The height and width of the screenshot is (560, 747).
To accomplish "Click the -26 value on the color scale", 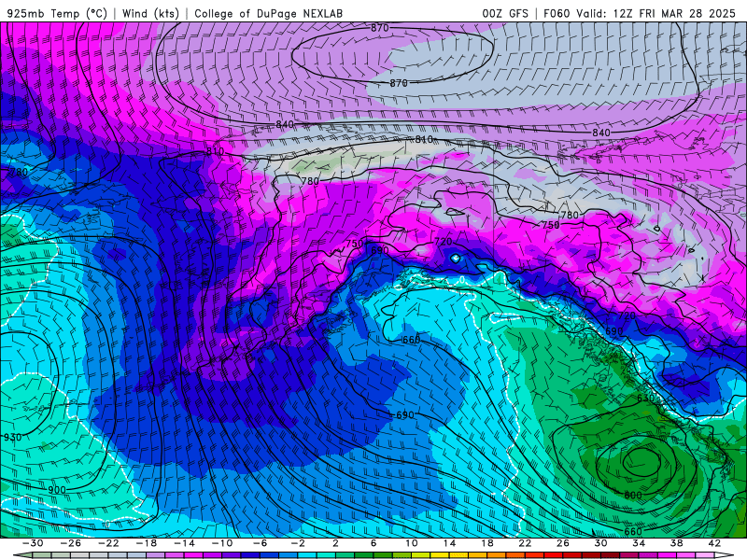I will coord(71,543).
